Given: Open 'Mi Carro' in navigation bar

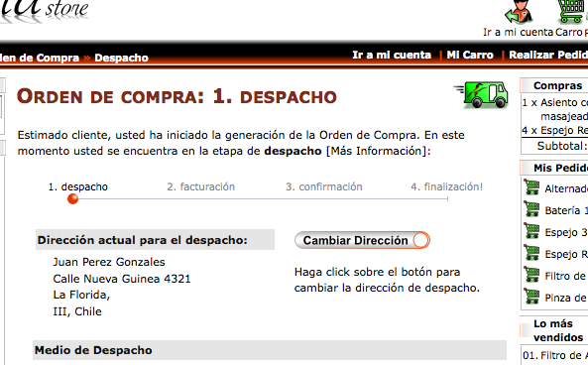Looking at the screenshot, I should [470, 55].
